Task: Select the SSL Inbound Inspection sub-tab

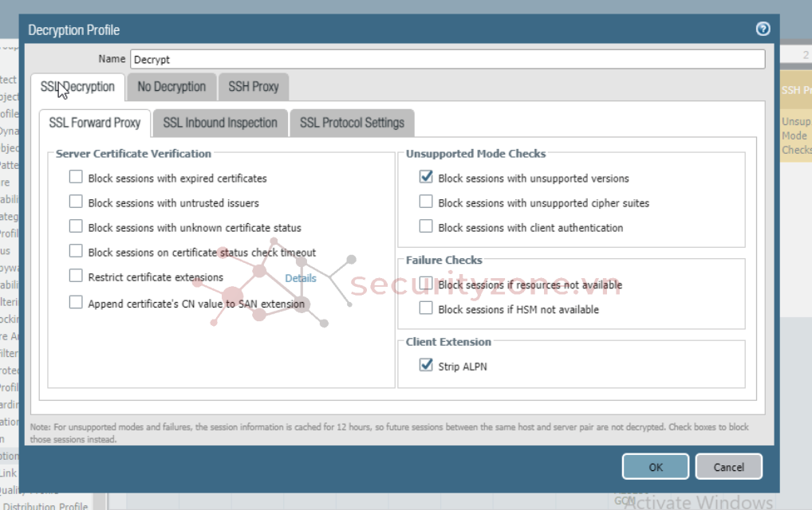Action: pos(220,123)
